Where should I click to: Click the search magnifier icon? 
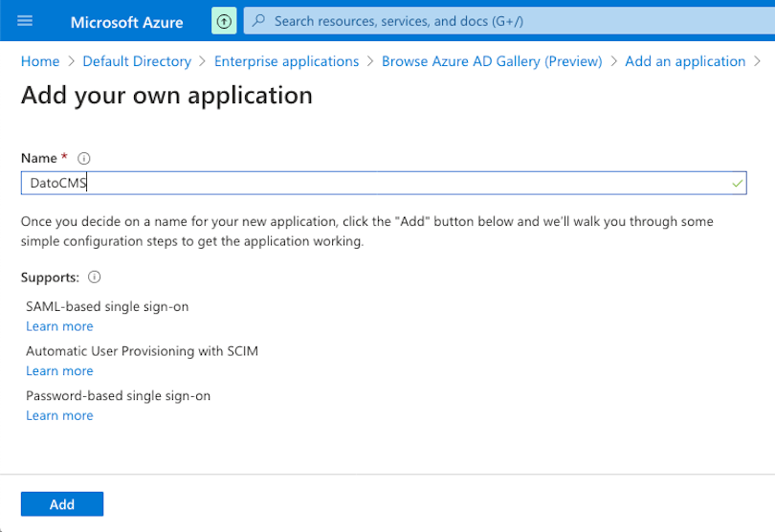258,21
